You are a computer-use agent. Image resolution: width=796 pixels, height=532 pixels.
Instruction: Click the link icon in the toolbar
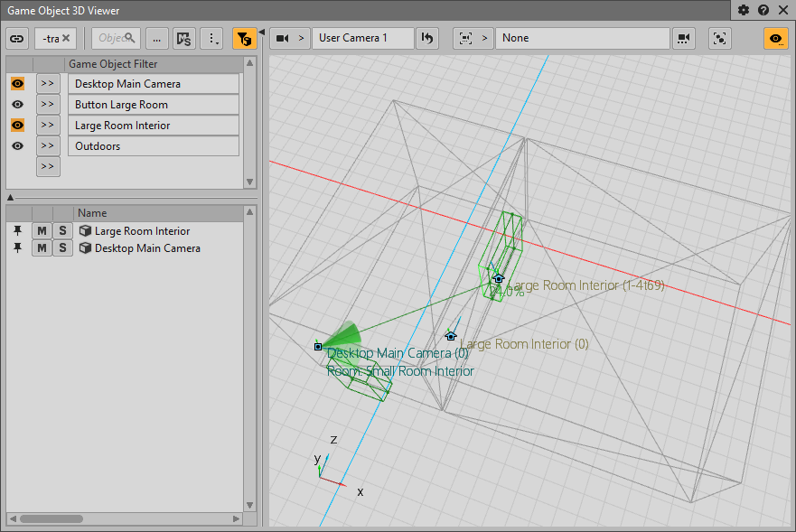coord(17,38)
